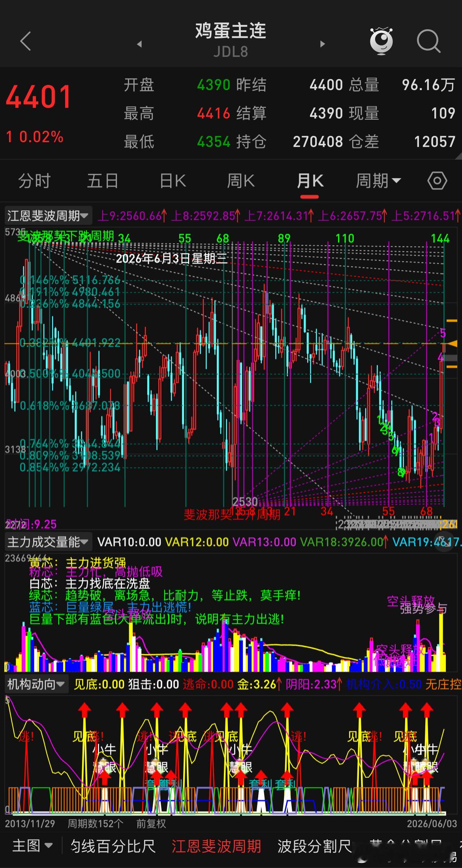This screenshot has width=462, height=868.
Task: Tap the 144 Fibonacci cycle marker
Action: click(x=440, y=239)
